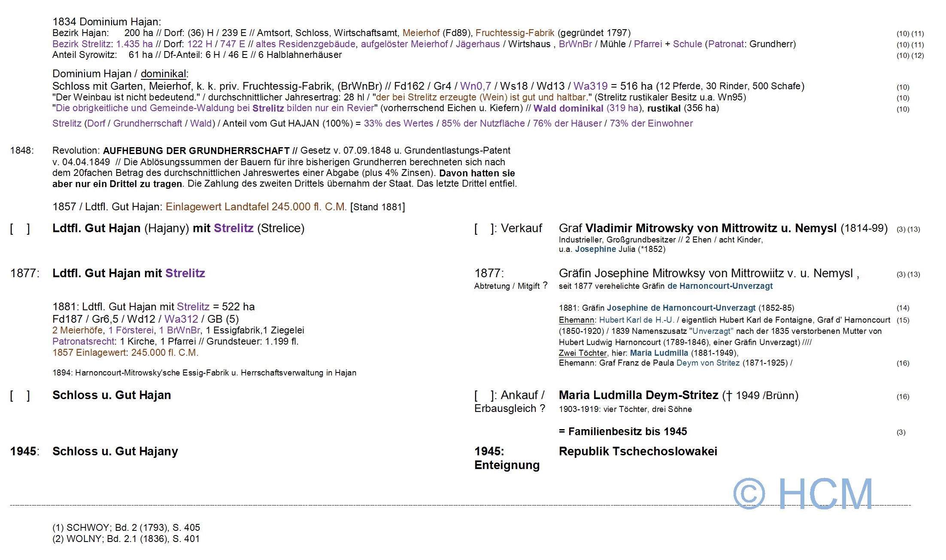Click bold AUFHEBUNG DER GRUNDHERRSCHAFT text
The image size is (946, 560).
coord(196,151)
